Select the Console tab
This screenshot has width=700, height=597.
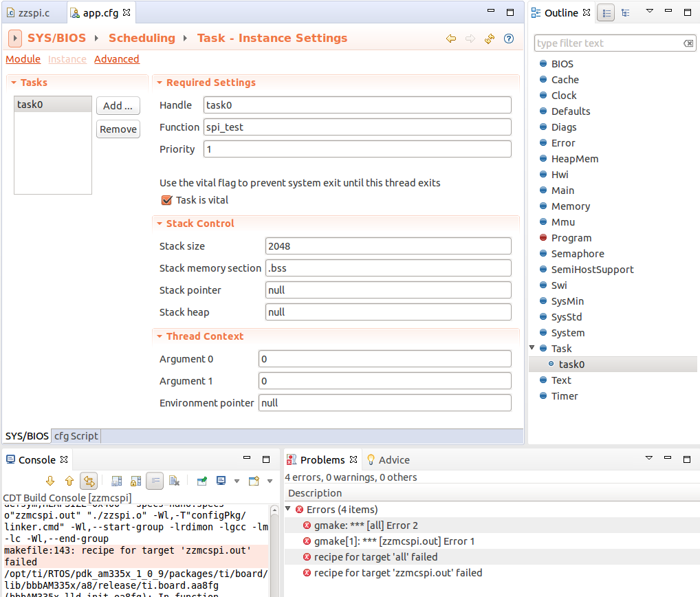pos(37,460)
